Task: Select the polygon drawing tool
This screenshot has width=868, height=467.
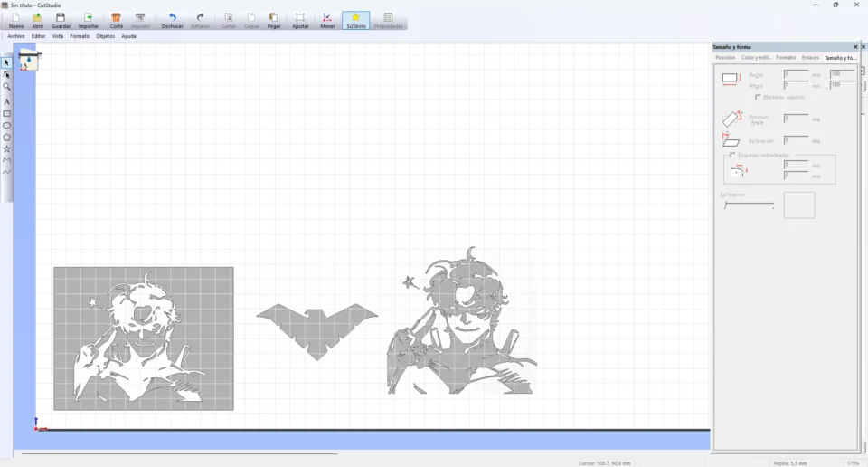Action: [x=6, y=138]
